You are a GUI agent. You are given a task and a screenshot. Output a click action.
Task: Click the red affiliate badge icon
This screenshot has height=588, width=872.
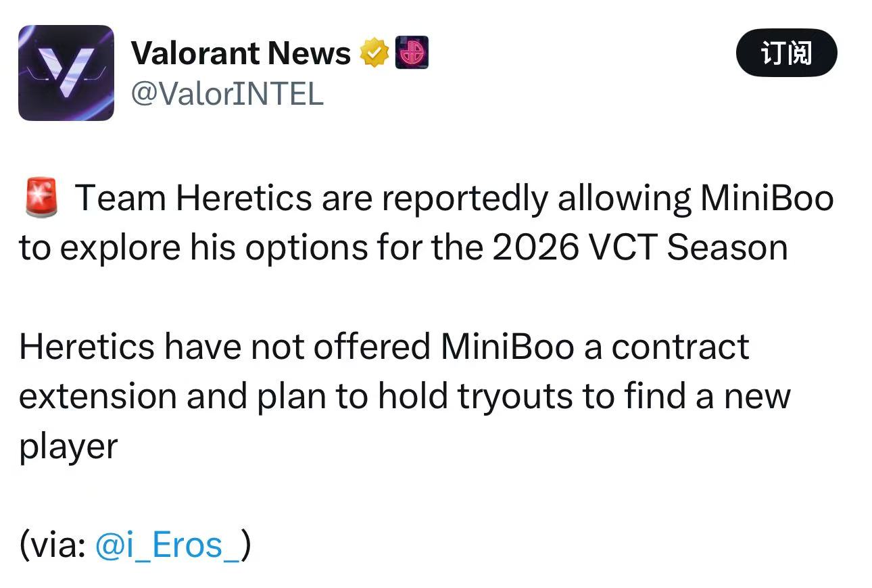coord(411,53)
